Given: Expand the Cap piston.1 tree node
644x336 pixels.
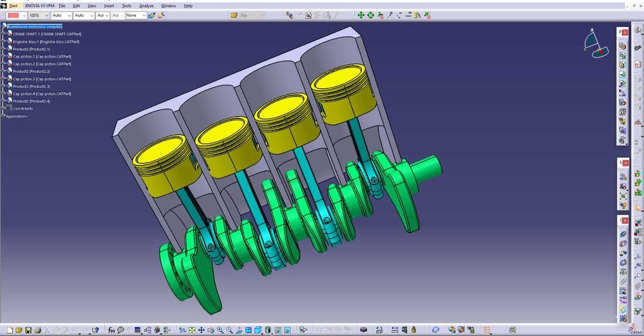Looking at the screenshot, I should (3, 56).
